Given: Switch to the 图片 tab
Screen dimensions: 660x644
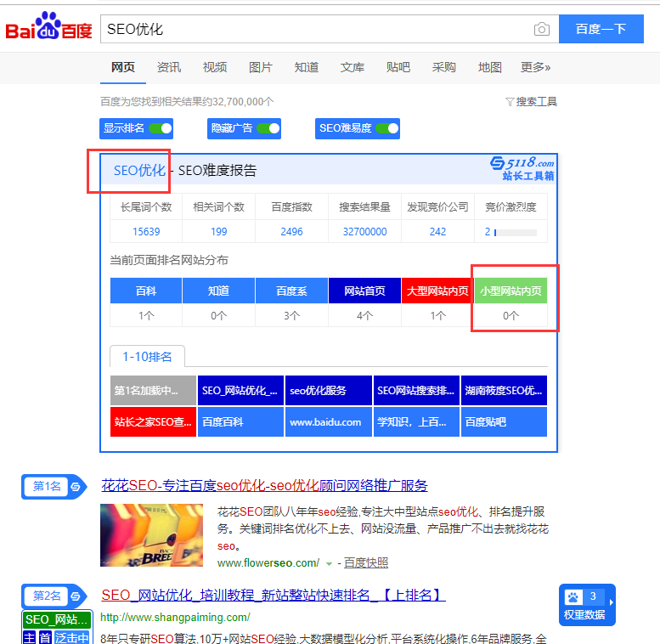Looking at the screenshot, I should pos(261,67).
